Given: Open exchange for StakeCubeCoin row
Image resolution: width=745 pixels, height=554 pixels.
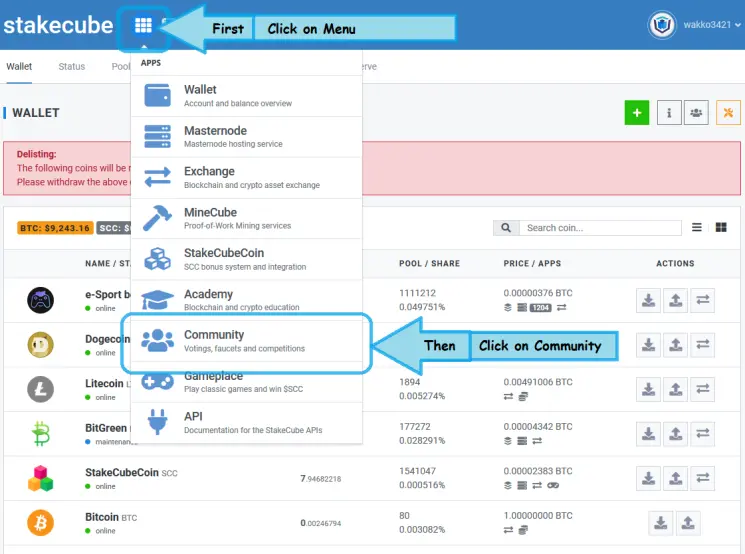Looking at the screenshot, I should click(x=703, y=478).
